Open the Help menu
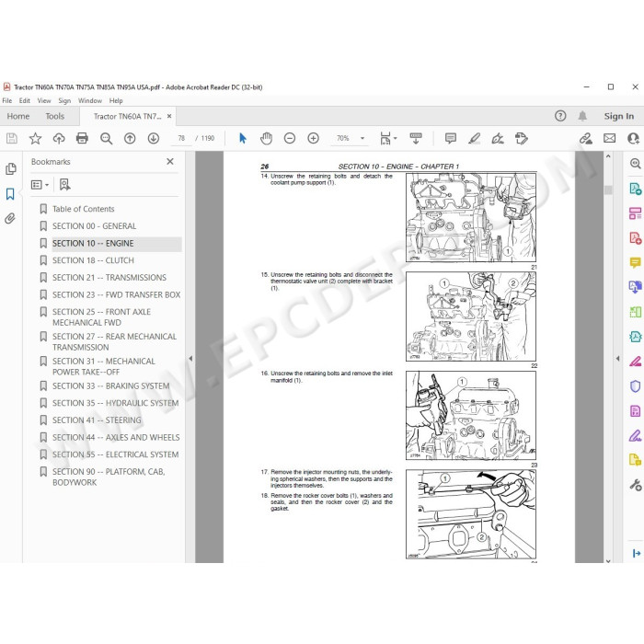This screenshot has width=644, height=644. tap(116, 100)
